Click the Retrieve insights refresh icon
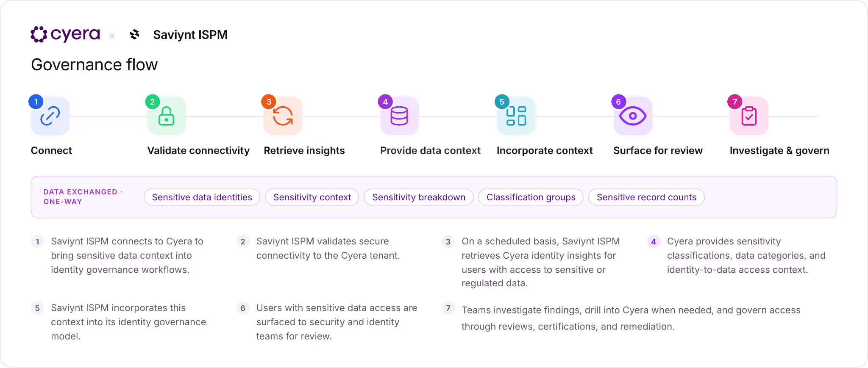 coord(283,116)
